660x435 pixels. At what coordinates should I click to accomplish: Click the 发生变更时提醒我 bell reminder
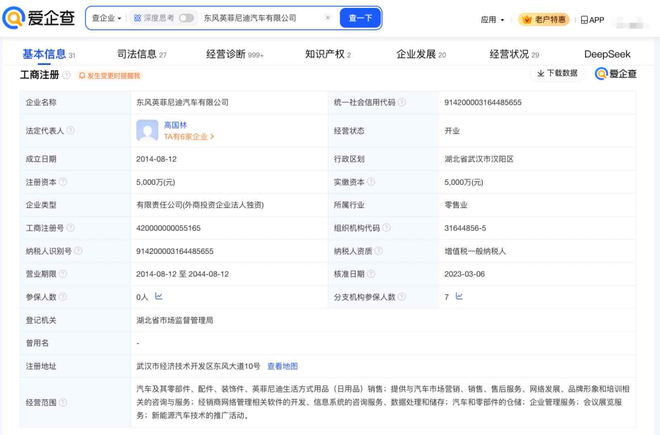(109, 75)
